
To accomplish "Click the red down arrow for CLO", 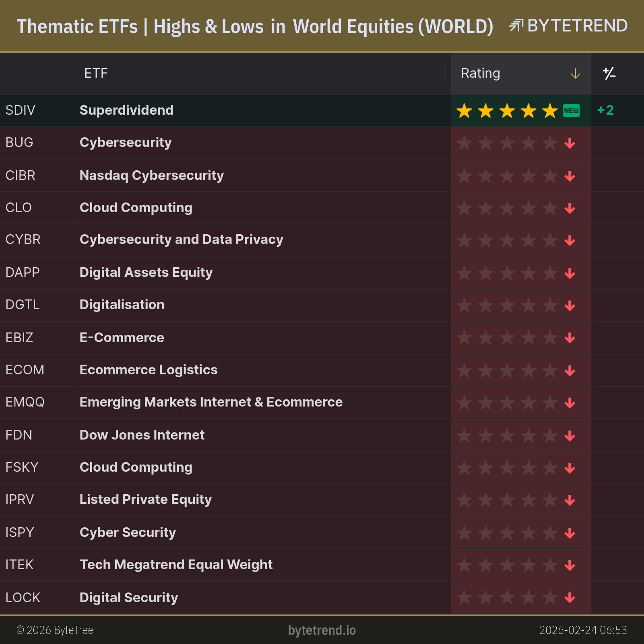I will 570,208.
